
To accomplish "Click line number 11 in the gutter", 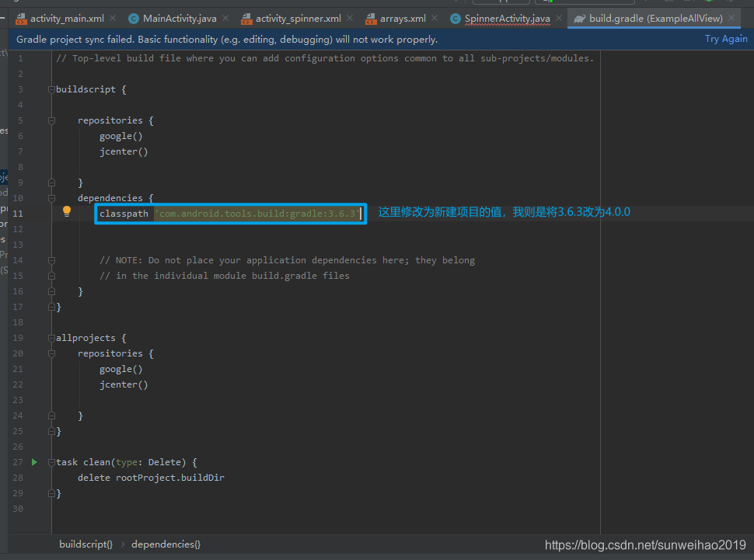I will point(18,214).
